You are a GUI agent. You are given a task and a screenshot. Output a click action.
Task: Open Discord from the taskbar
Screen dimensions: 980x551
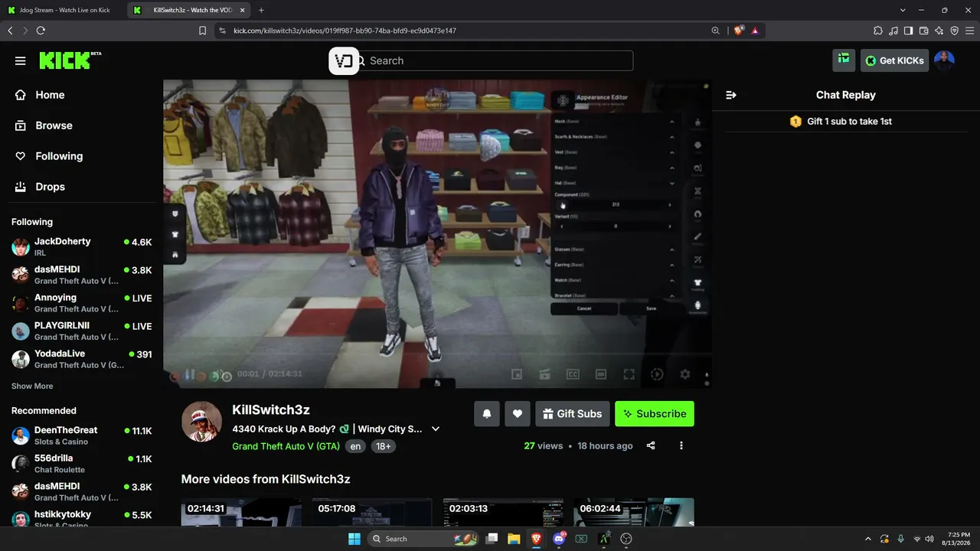560,539
